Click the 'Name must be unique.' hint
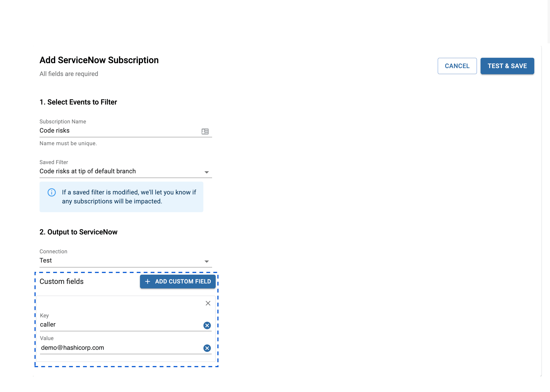The height and width of the screenshot is (392, 550). [x=68, y=143]
